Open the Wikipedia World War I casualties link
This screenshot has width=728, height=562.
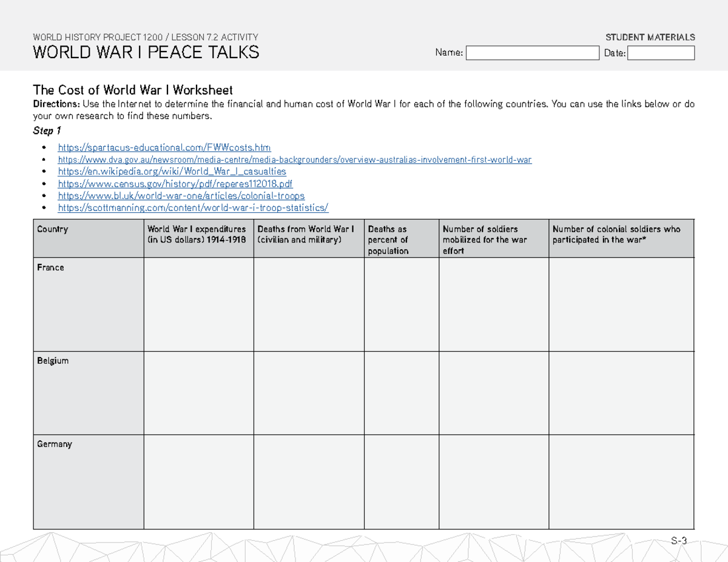(172, 172)
